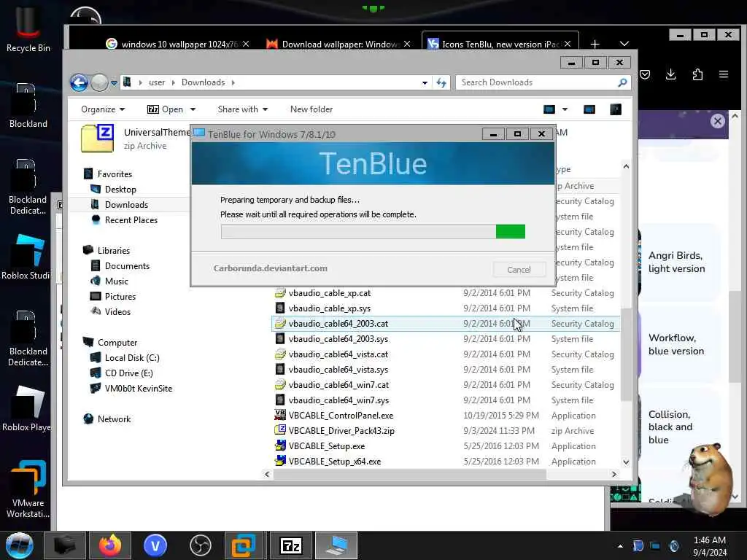Open Roblox Studio desktop icon
This screenshot has width=747, height=560.
pyautogui.click(x=26, y=257)
